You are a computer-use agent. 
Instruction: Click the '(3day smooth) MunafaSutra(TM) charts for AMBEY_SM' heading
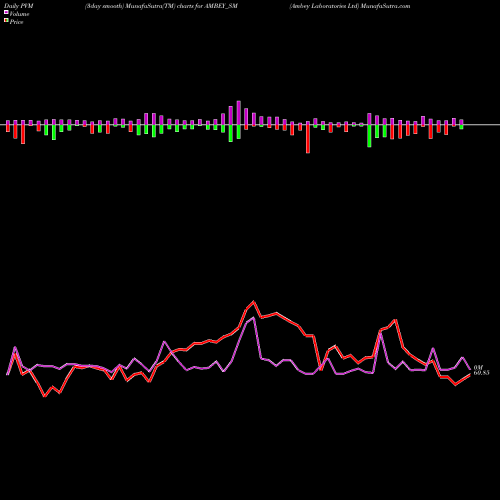point(161,6)
